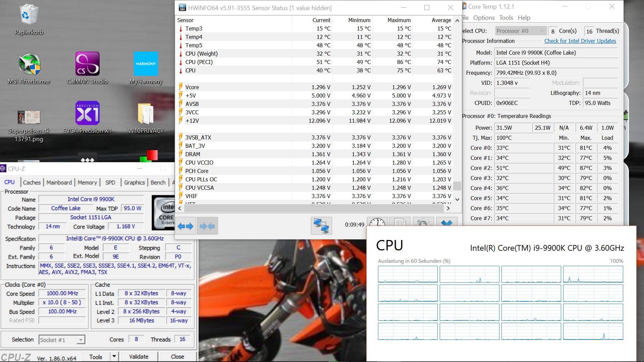Click the CPU-Z Close button

pos(177,357)
